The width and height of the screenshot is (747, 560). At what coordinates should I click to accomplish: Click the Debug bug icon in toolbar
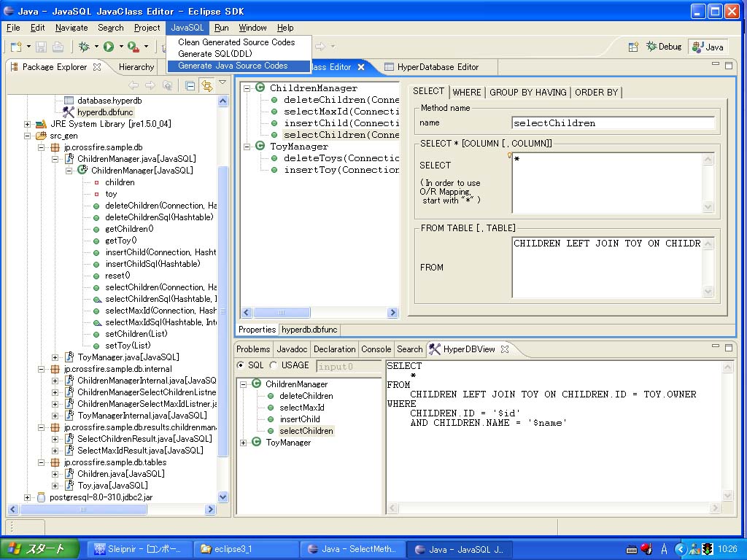pyautogui.click(x=84, y=47)
